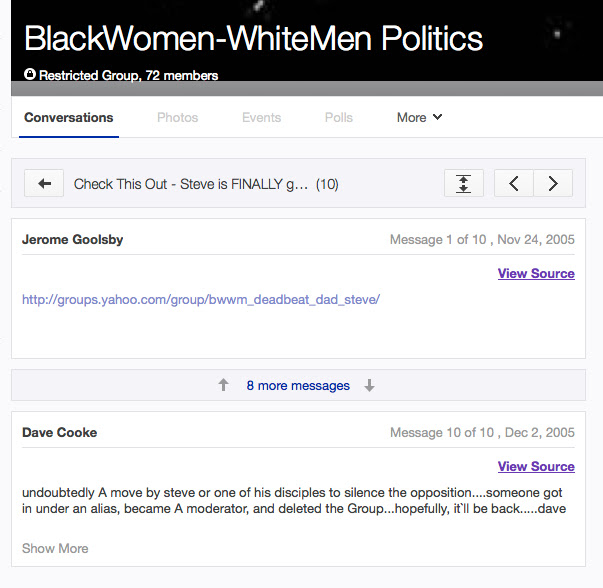Go to previous conversation using left chevron
This screenshot has width=603, height=588.
point(514,183)
